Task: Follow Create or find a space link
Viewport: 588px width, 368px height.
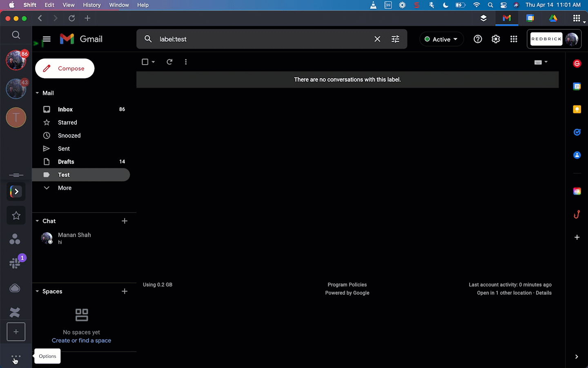Action: pos(81,341)
